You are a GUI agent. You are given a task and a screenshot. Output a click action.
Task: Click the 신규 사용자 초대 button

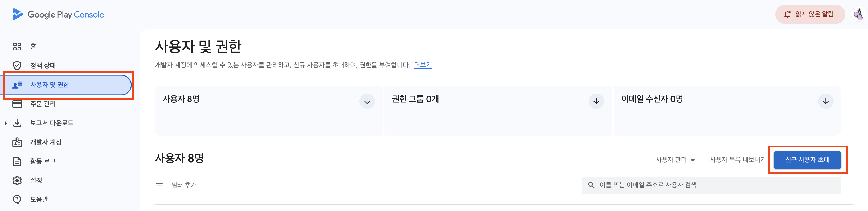[807, 160]
